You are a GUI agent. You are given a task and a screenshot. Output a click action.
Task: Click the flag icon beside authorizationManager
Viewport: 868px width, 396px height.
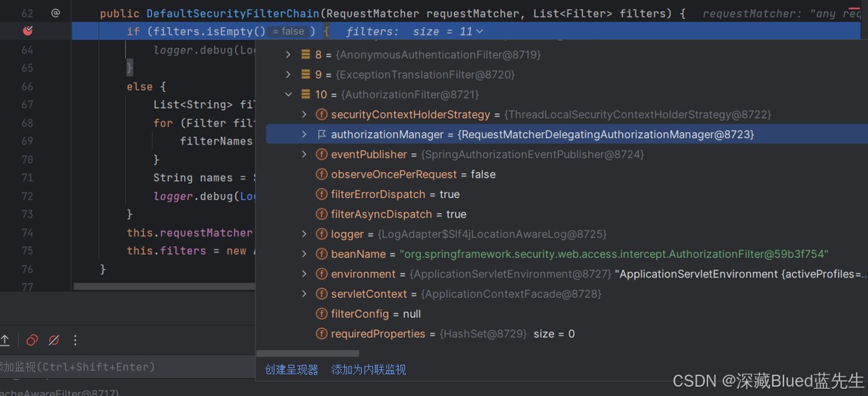click(x=322, y=134)
